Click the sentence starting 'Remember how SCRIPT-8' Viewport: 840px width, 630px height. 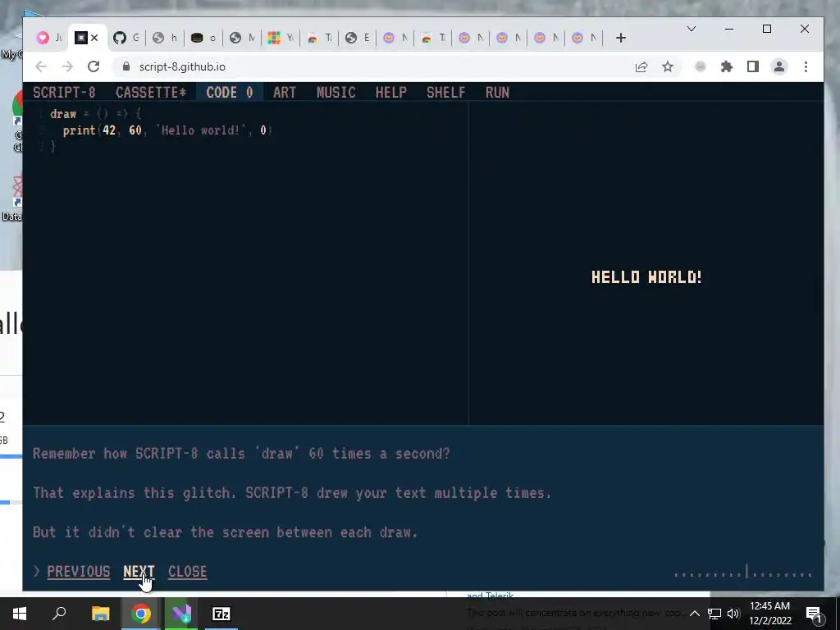241,453
